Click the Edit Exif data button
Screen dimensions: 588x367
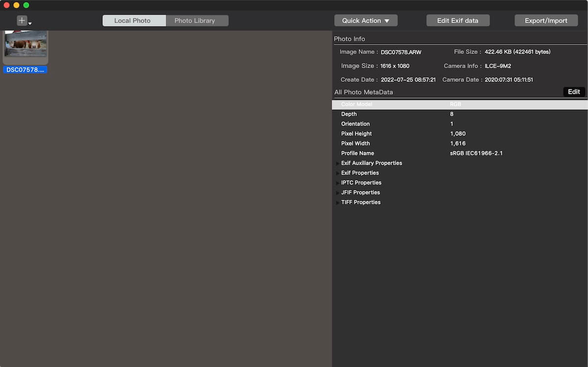point(458,21)
